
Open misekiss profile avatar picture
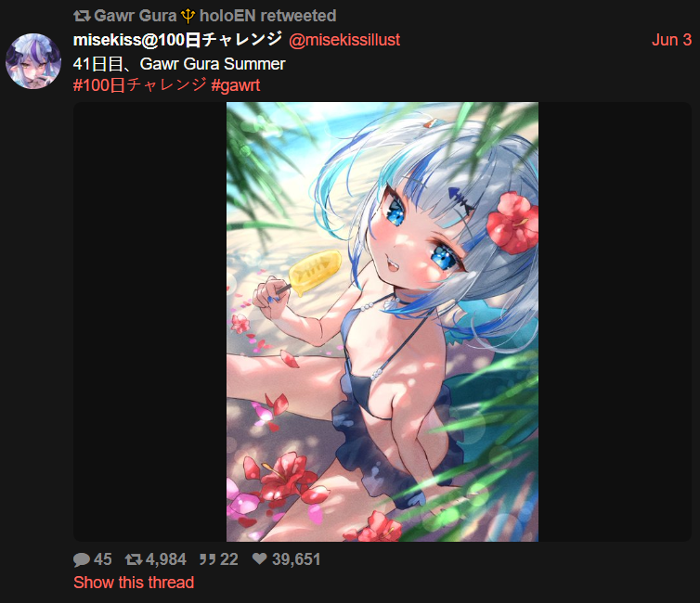(x=33, y=61)
